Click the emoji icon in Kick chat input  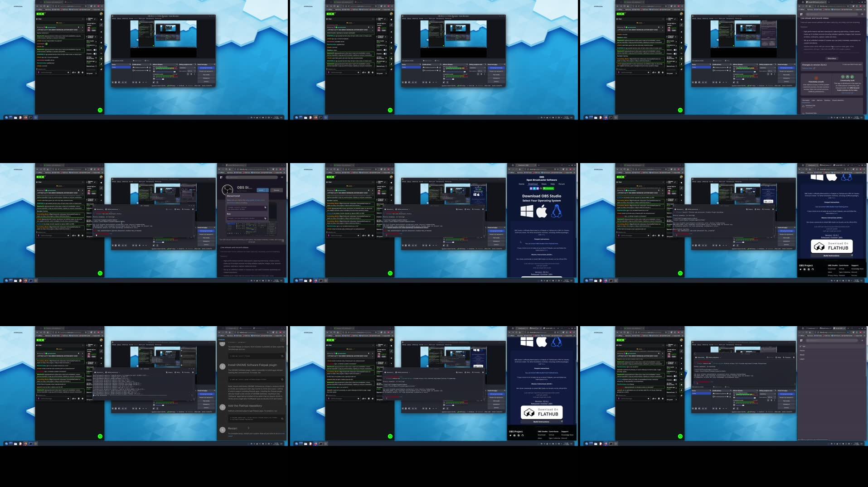point(68,72)
